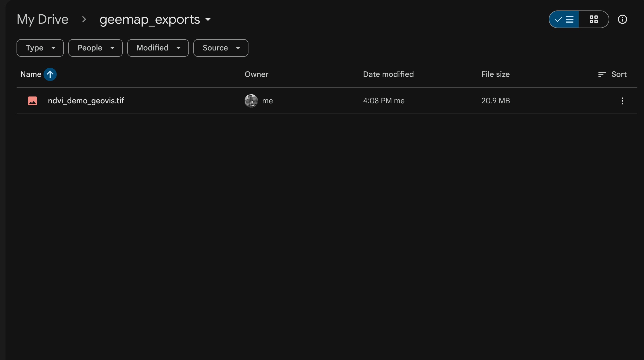Open the Source filter dropdown

click(221, 48)
